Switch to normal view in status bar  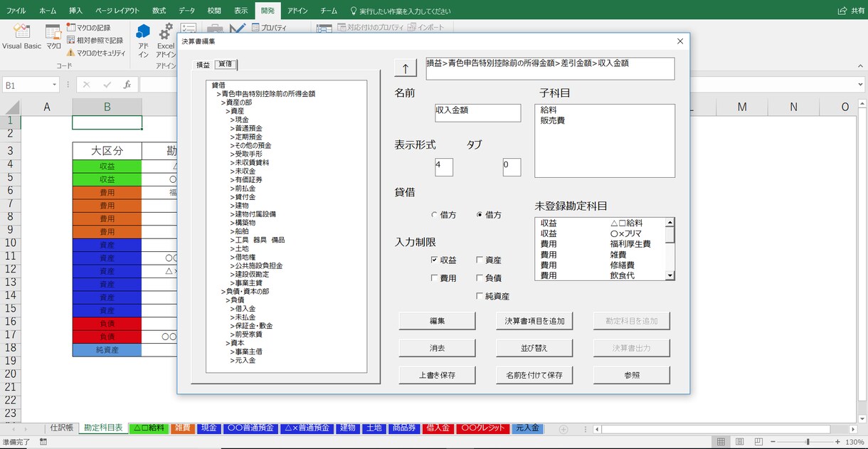coord(721,442)
